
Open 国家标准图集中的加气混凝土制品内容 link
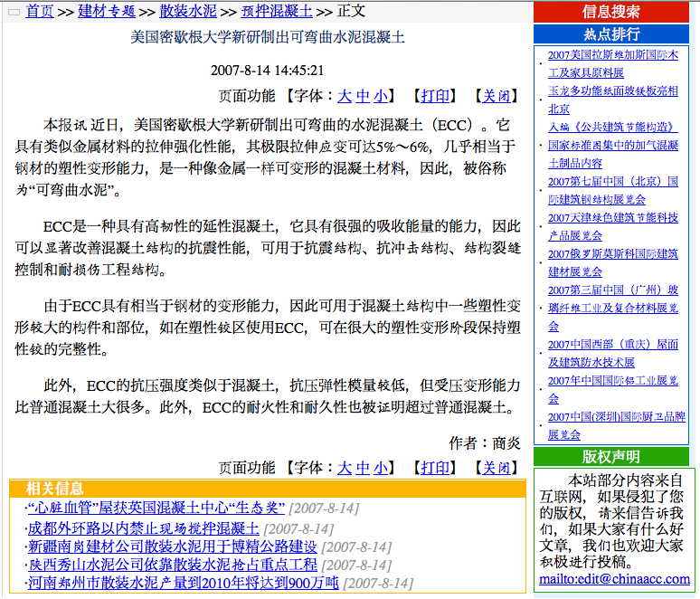pyautogui.click(x=612, y=154)
